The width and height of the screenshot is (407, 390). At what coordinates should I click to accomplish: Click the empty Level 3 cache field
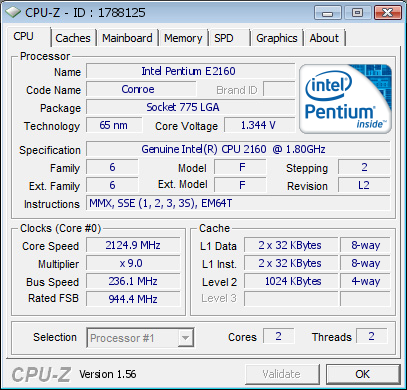pyautogui.click(x=291, y=299)
